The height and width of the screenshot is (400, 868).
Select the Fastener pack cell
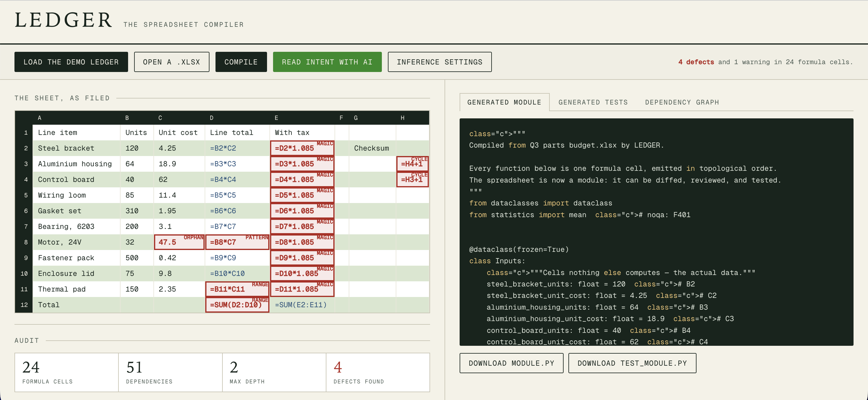[77, 258]
